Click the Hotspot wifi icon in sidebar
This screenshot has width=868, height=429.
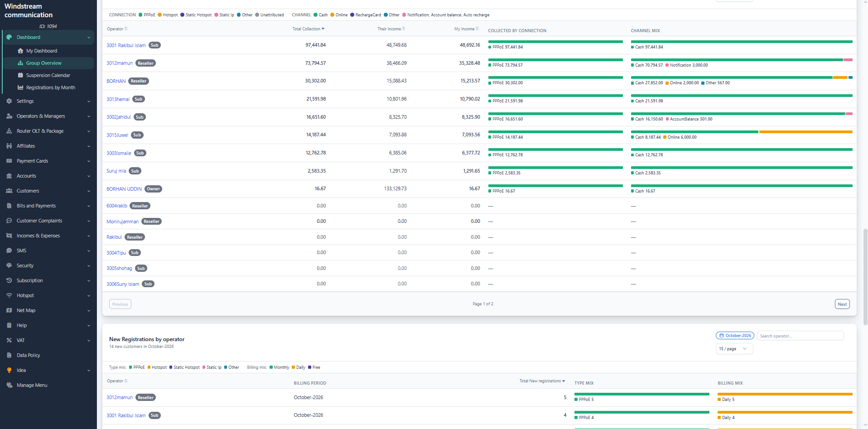pos(9,295)
